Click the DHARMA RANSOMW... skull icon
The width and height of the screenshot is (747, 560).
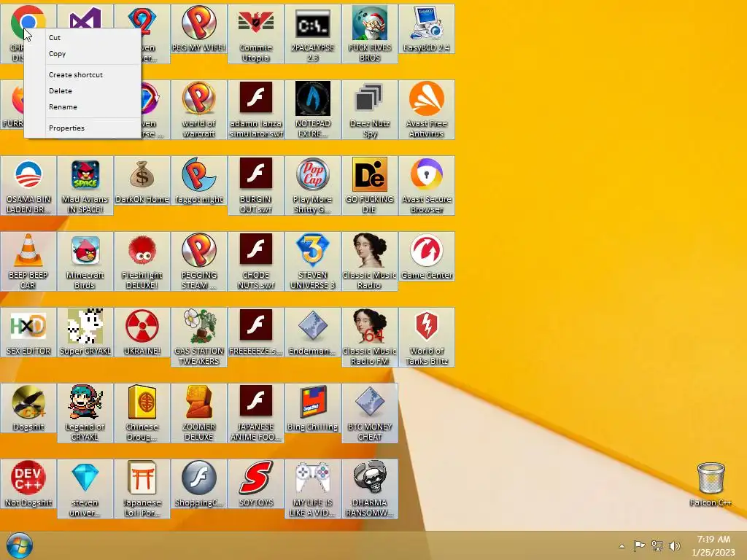[370, 488]
